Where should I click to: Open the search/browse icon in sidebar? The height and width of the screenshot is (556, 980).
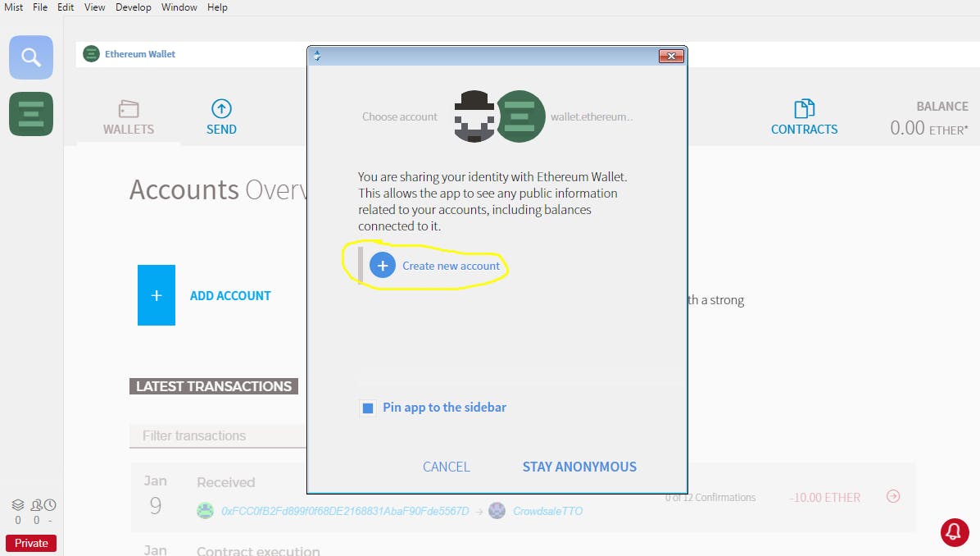31,57
